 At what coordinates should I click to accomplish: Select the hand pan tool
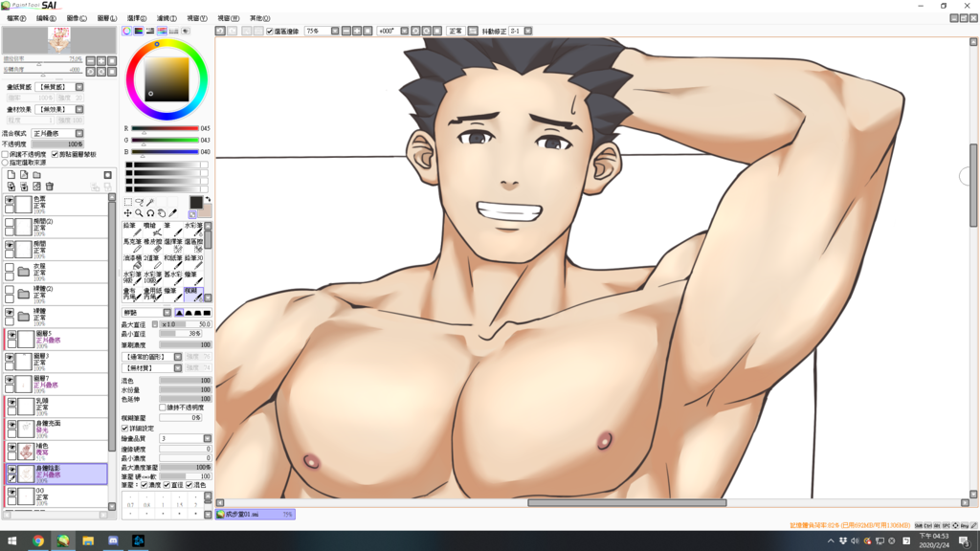tap(162, 213)
